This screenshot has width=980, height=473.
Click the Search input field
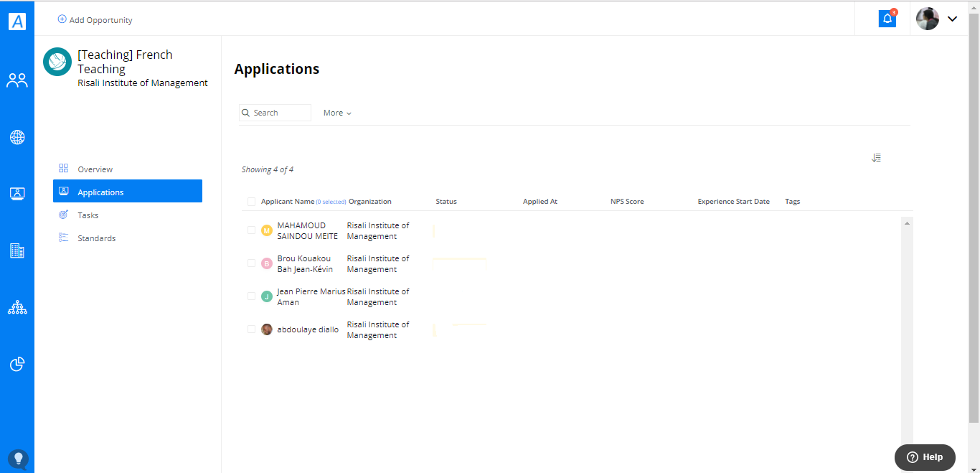(275, 113)
